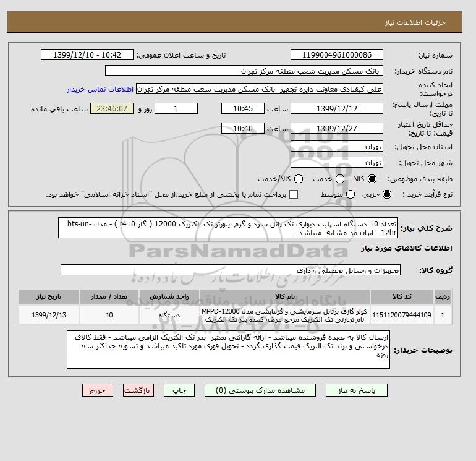The height and width of the screenshot is (461, 476).
Task: Click public announcement date field 1399/12/10
Action: pos(87,54)
